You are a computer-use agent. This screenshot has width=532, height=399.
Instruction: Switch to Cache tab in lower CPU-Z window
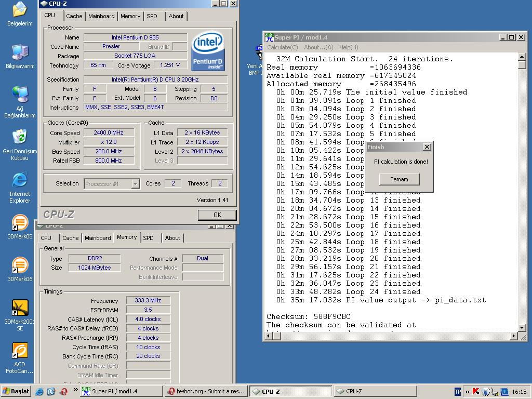71,238
